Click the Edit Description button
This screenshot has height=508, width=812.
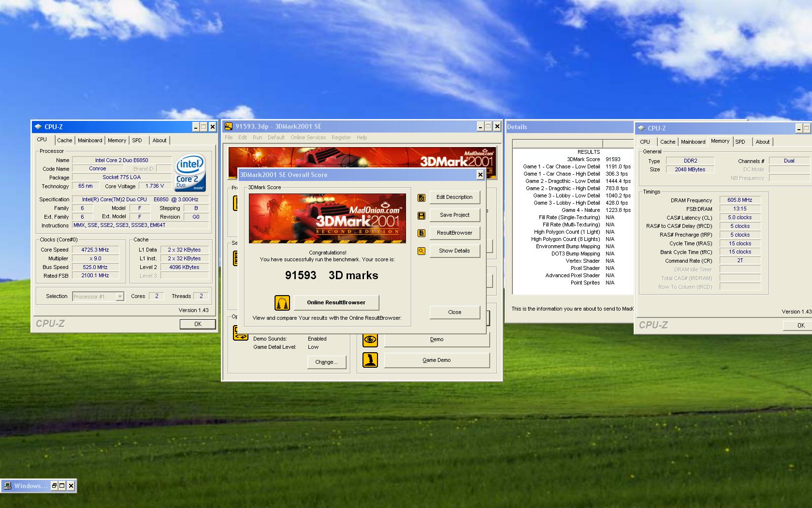[x=454, y=197]
